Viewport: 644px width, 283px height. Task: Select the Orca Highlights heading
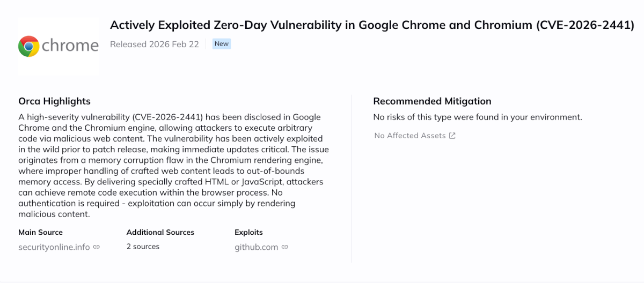(54, 101)
